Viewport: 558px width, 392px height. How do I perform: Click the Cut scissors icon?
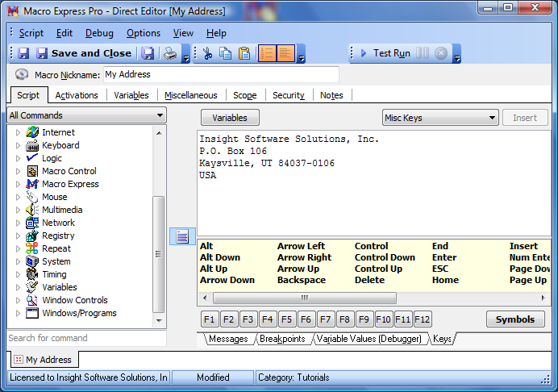click(x=207, y=54)
